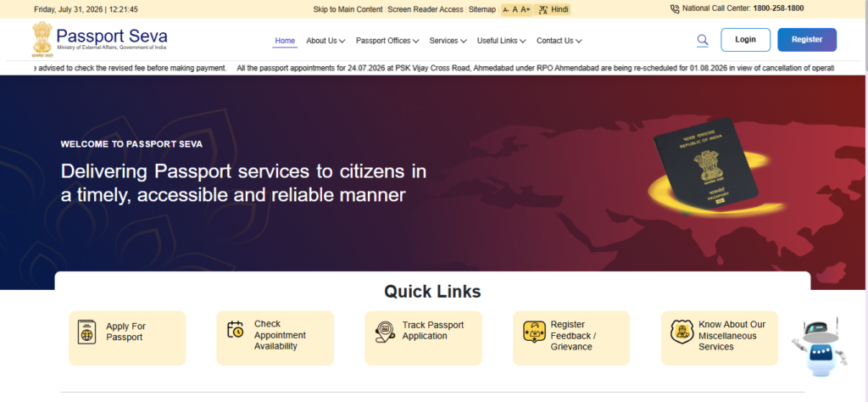Reset font size with the A button
868x402 pixels.
tap(515, 9)
